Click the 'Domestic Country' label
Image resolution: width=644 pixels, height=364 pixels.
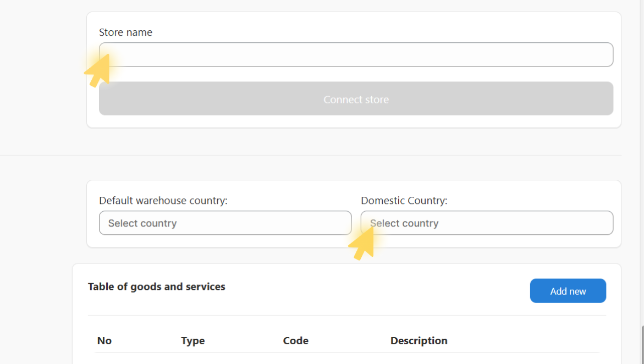coord(404,200)
